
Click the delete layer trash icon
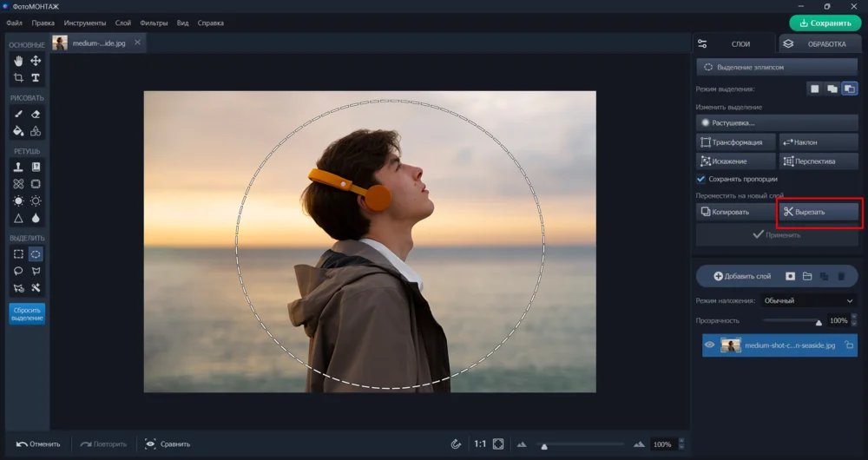(x=841, y=276)
